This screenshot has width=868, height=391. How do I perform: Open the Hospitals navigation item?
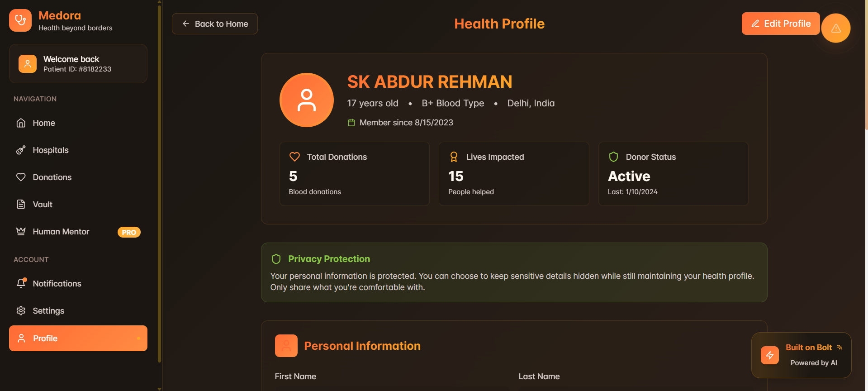coord(78,150)
